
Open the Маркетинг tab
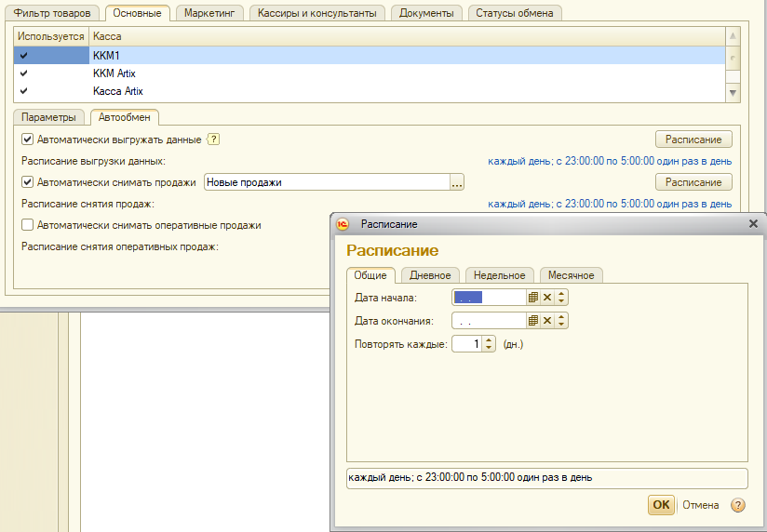pos(209,13)
